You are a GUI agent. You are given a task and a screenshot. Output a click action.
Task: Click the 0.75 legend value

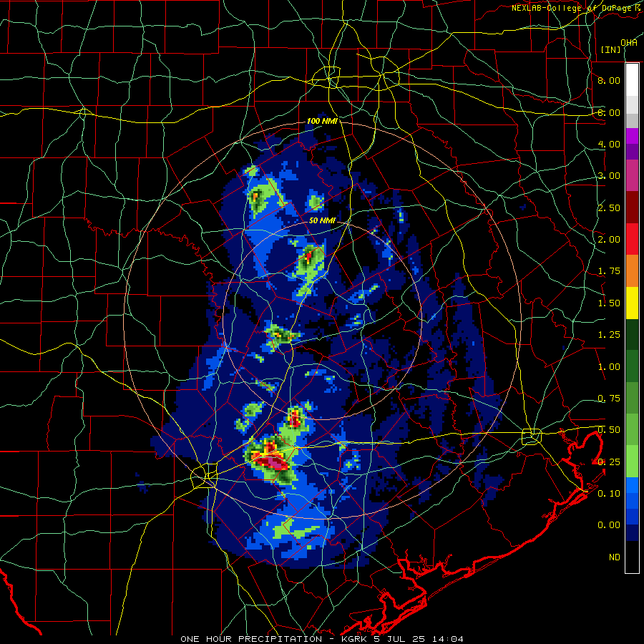click(x=609, y=399)
